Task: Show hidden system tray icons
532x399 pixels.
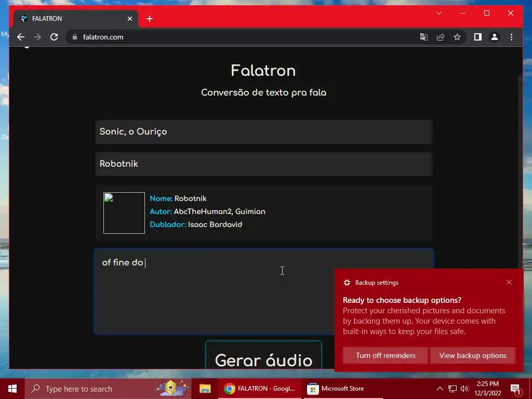Action: coord(440,389)
